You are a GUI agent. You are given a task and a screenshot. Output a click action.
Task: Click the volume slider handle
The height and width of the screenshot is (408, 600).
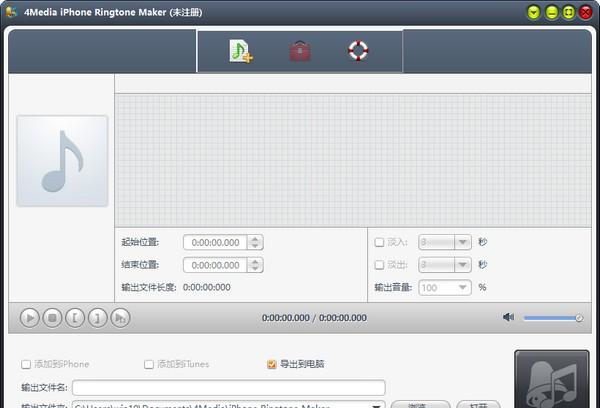coord(579,318)
